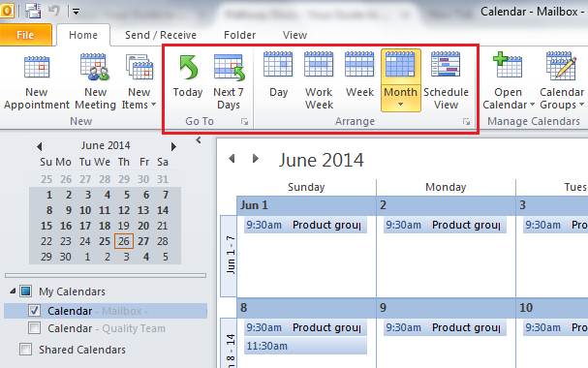The width and height of the screenshot is (588, 368).
Task: Click the Sunday column header
Action: pyautogui.click(x=306, y=187)
